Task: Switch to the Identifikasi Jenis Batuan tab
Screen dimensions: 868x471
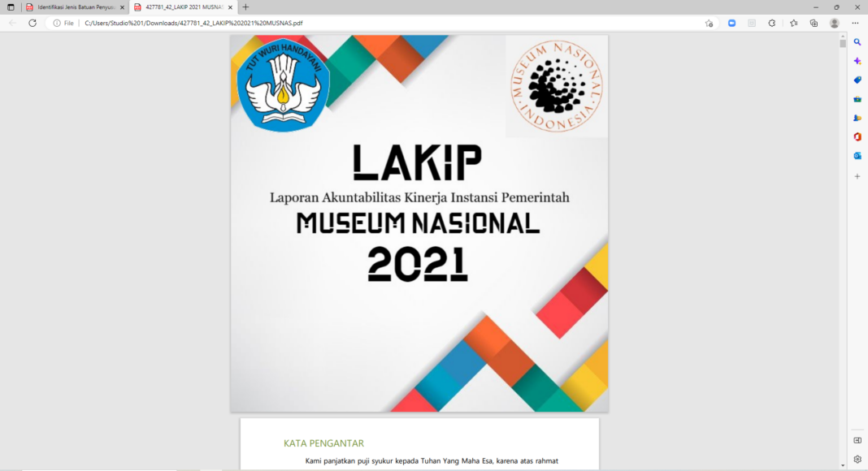Action: point(76,7)
